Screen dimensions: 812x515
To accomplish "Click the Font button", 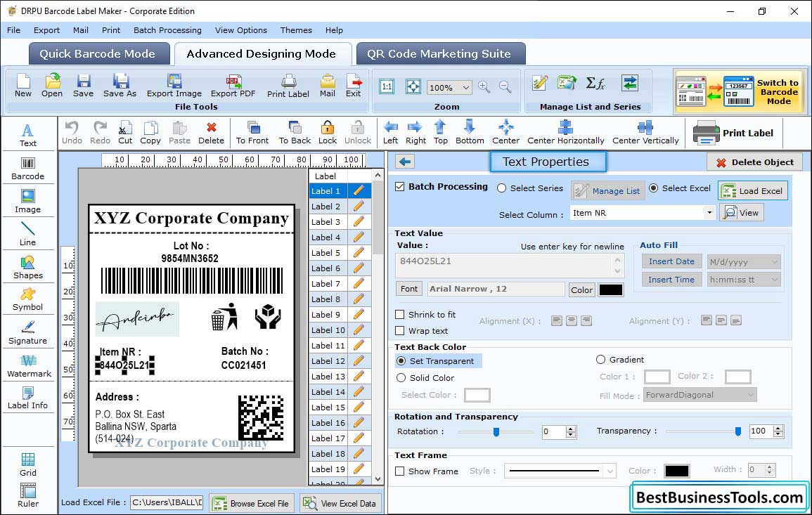I will pyautogui.click(x=409, y=289).
